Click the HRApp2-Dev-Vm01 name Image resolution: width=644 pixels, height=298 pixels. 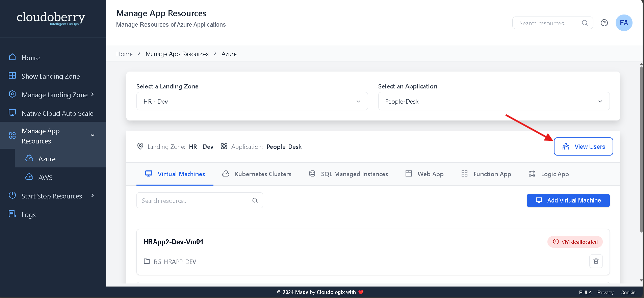pyautogui.click(x=173, y=242)
